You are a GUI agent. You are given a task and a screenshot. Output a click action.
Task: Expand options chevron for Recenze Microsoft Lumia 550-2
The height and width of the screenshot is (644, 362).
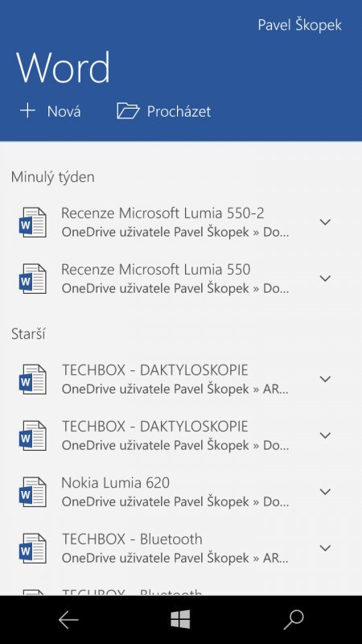point(325,222)
